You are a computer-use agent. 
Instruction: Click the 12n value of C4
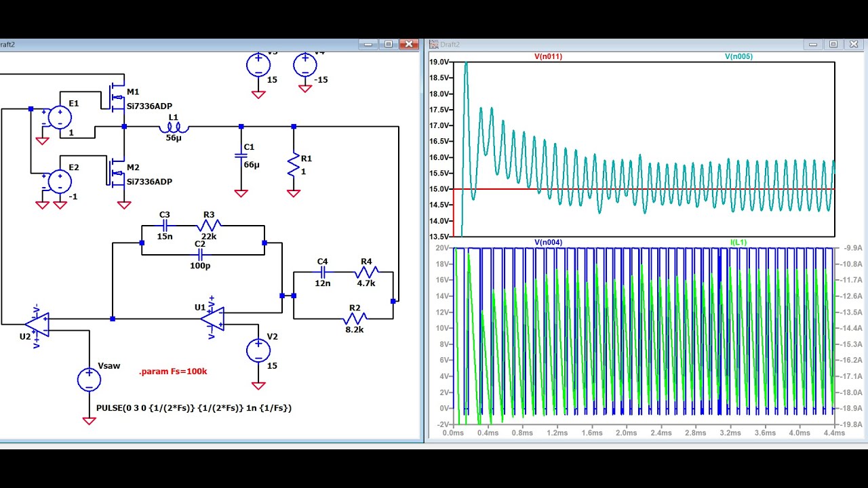[323, 283]
